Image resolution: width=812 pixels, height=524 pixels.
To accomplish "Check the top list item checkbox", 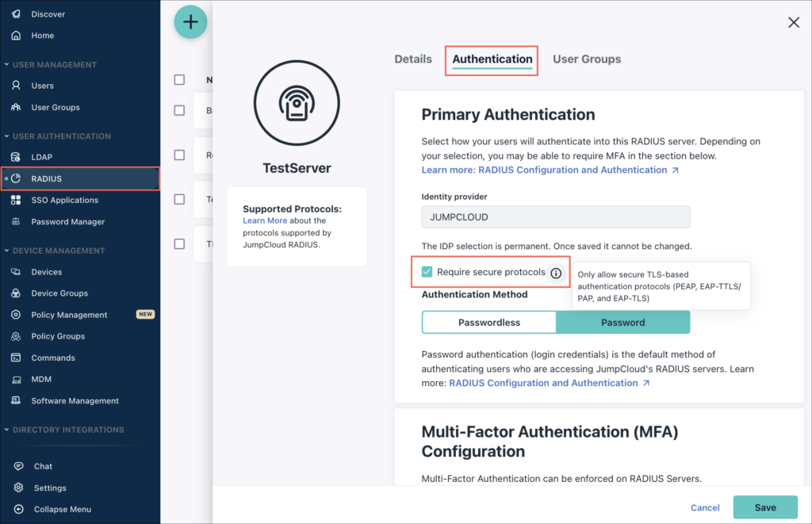I will coord(179,110).
